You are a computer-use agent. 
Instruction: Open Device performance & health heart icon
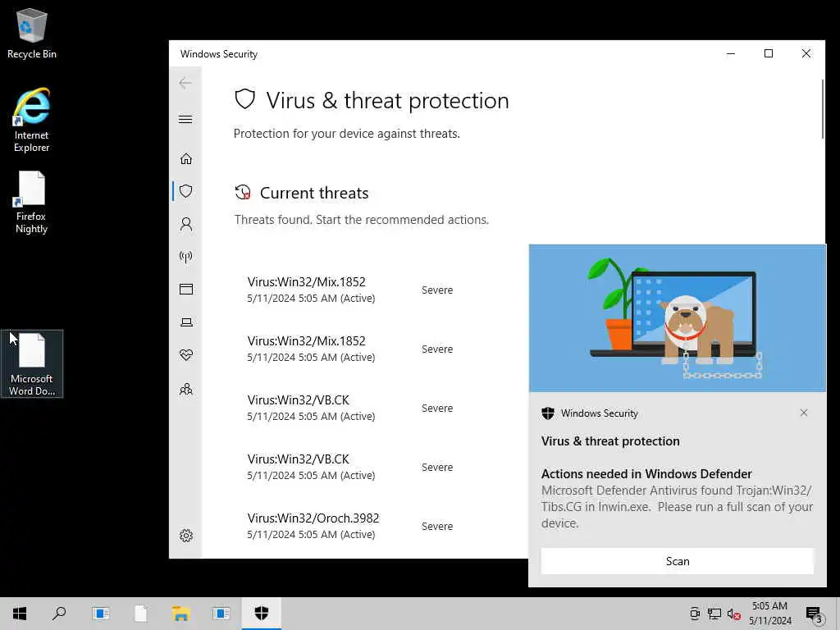(x=186, y=354)
